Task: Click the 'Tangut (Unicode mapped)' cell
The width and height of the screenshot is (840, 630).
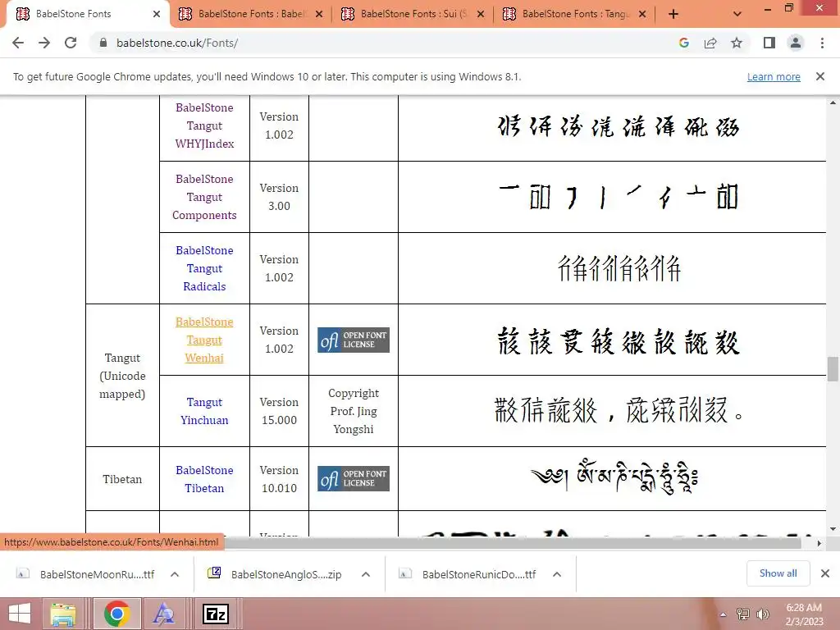Action: click(x=123, y=376)
